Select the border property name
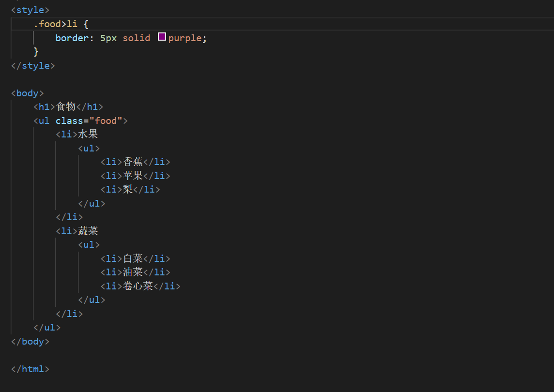The width and height of the screenshot is (554, 392). click(x=70, y=37)
